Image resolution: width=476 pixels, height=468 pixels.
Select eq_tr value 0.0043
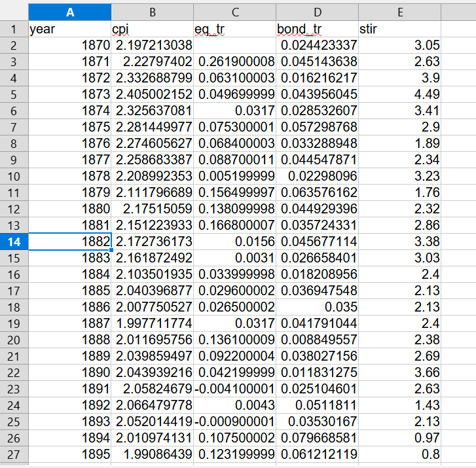click(235, 405)
